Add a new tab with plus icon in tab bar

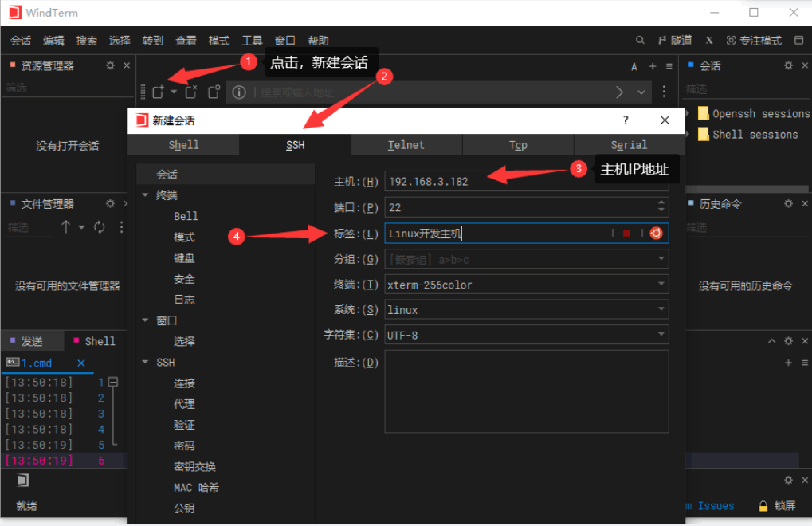(x=653, y=66)
